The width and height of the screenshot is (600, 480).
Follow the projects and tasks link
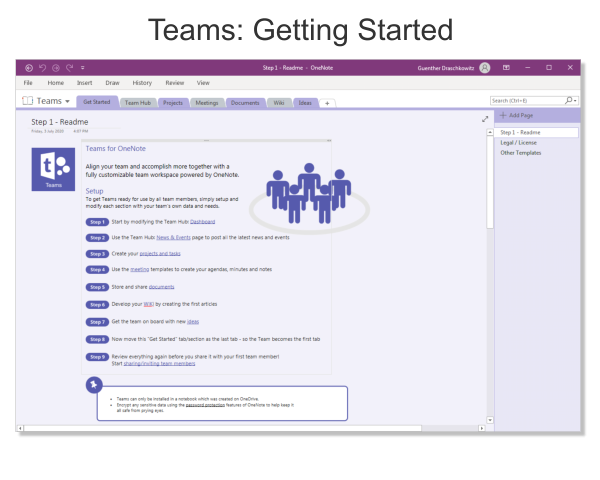[160, 253]
